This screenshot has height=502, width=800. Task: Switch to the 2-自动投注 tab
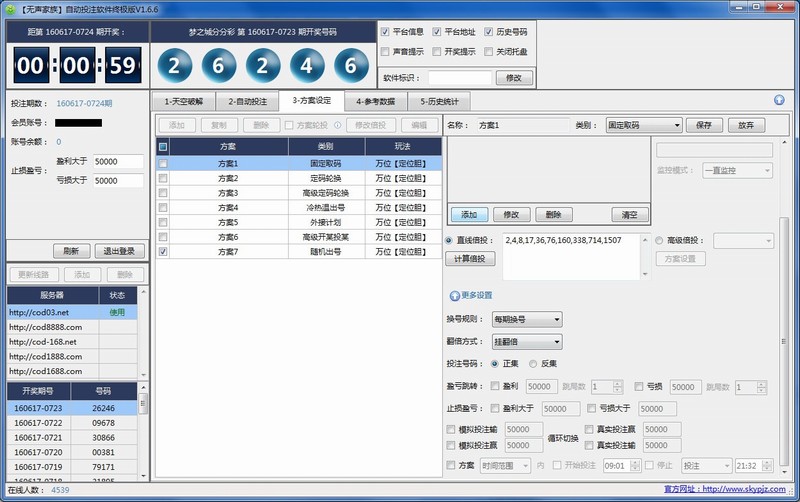pos(244,101)
